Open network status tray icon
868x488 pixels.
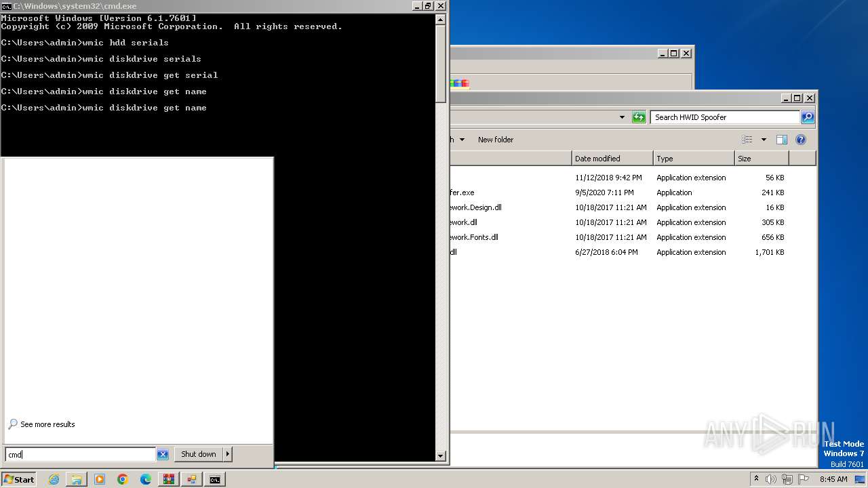(x=787, y=479)
